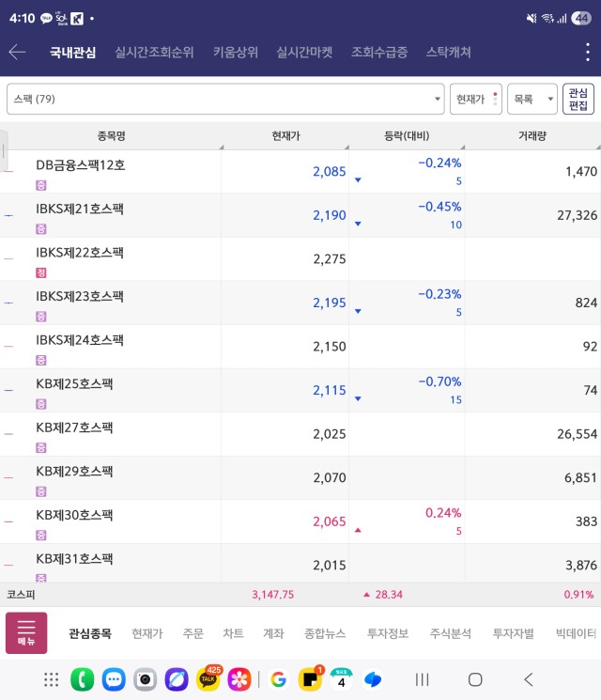Tap the down arrow in KB제25호스팩 row
Screen dimensions: 601x700
point(358,398)
